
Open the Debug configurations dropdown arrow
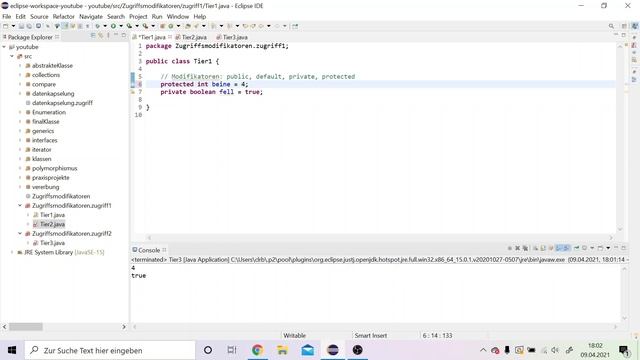coord(105,26)
